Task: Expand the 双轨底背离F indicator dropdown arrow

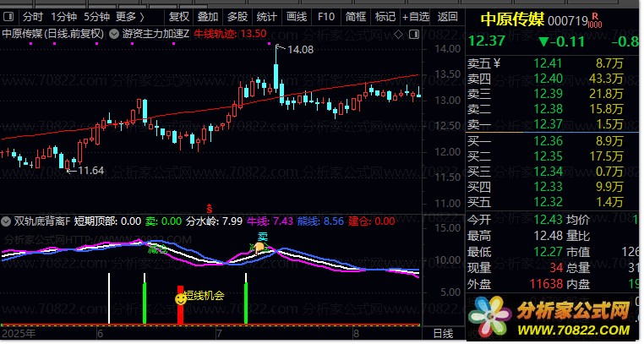Action: click(x=5, y=222)
